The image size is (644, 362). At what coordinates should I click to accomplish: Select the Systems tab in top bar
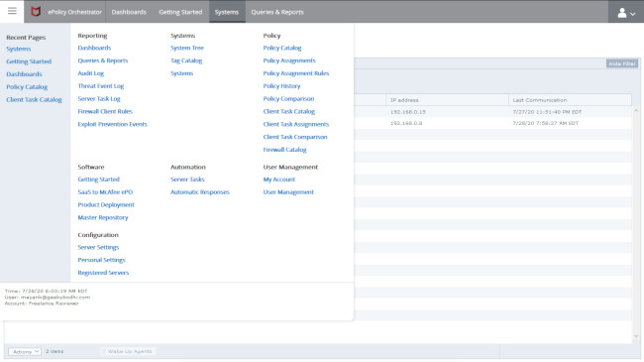click(x=227, y=12)
